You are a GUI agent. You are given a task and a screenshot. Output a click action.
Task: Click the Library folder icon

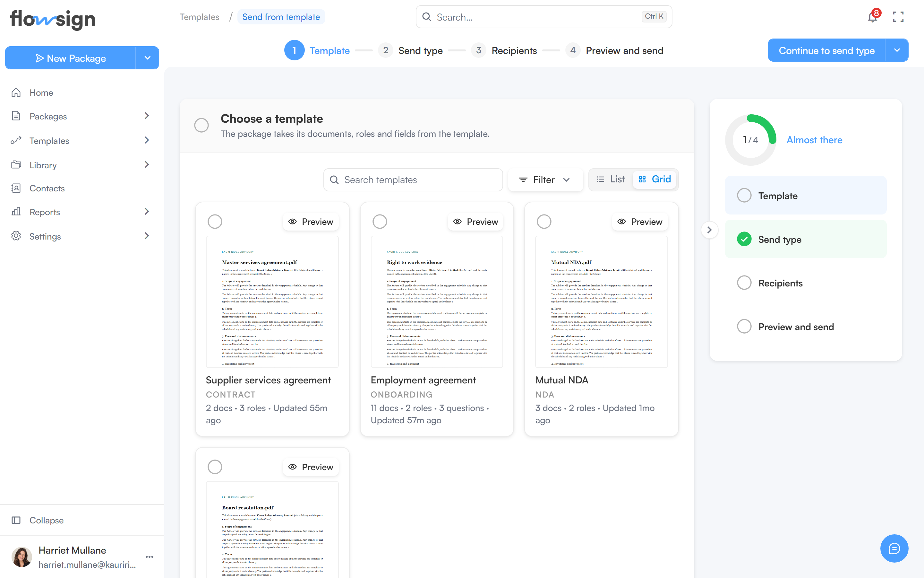coord(16,165)
